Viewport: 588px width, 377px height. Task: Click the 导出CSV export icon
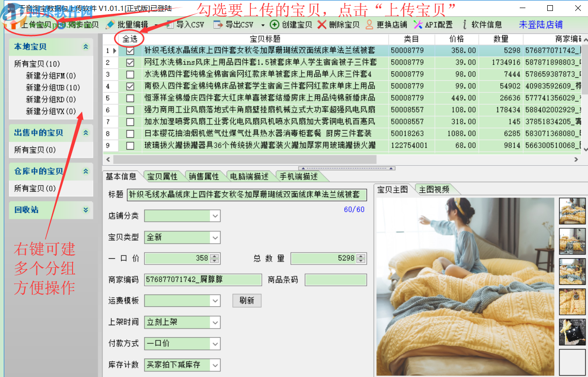[x=218, y=25]
